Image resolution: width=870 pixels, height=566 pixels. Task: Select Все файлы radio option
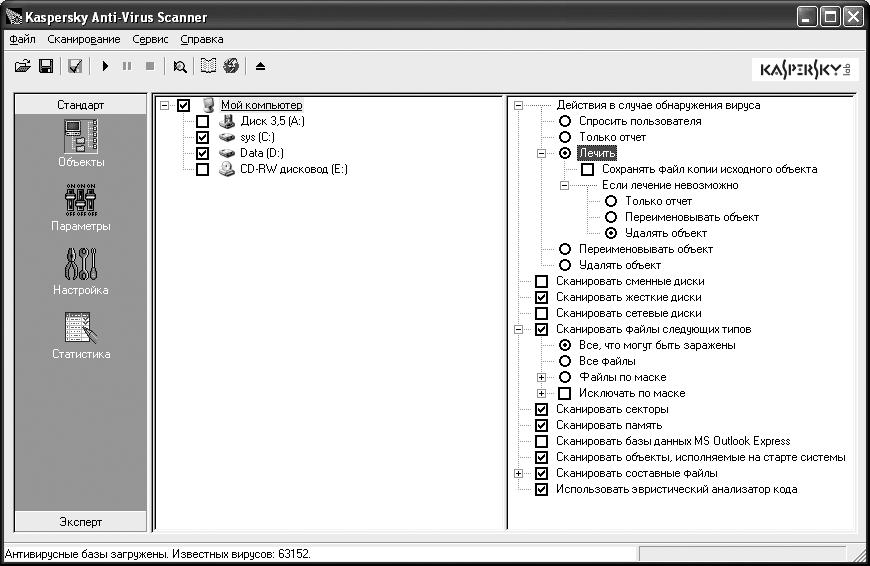[x=565, y=361]
